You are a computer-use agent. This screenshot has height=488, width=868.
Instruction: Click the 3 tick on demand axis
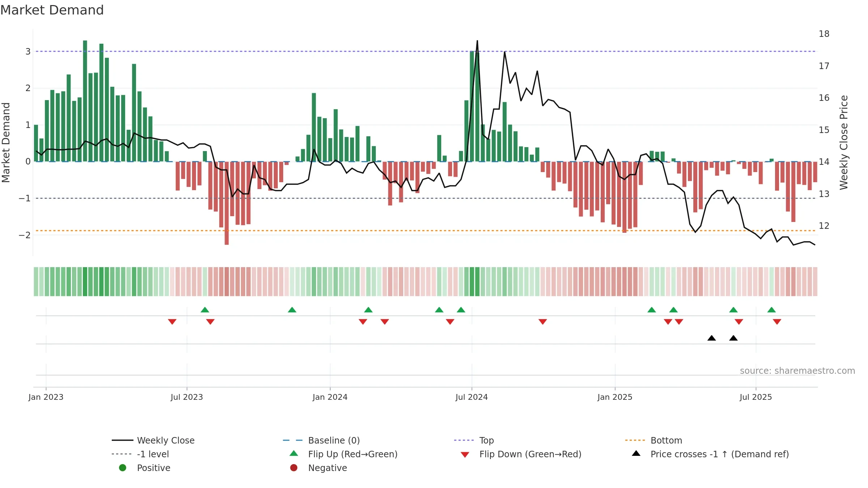[28, 51]
